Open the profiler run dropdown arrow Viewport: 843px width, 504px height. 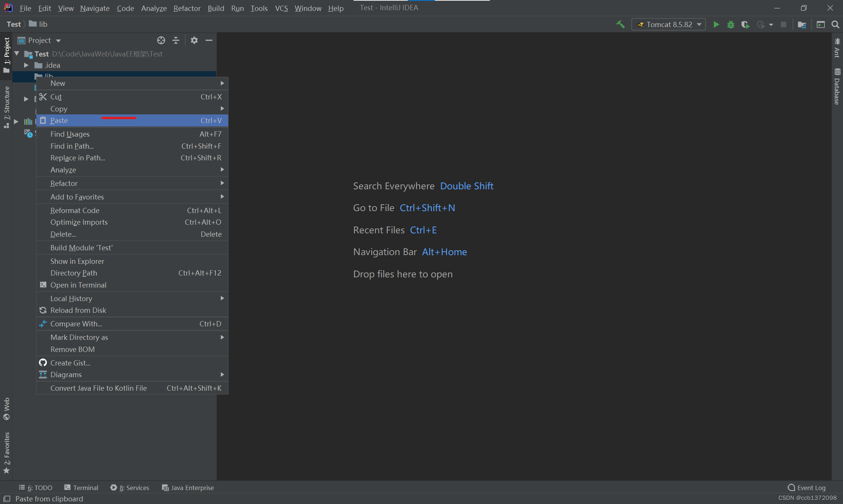coord(771,25)
